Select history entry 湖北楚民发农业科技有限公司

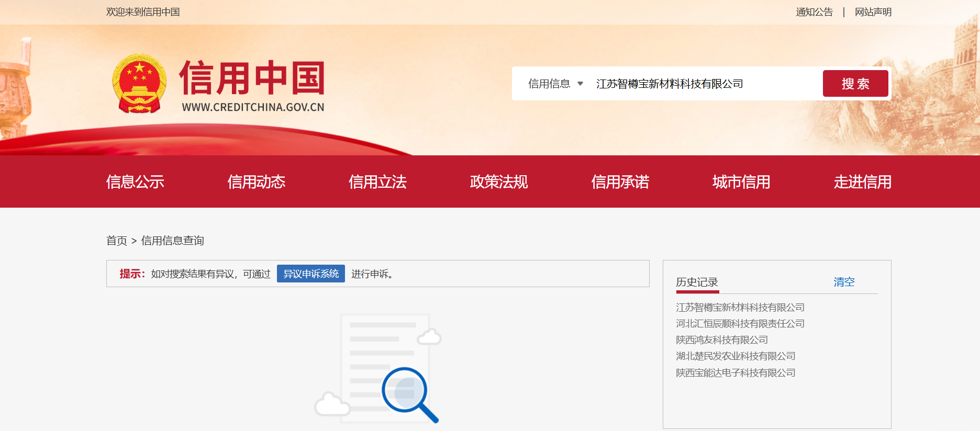[x=736, y=356]
